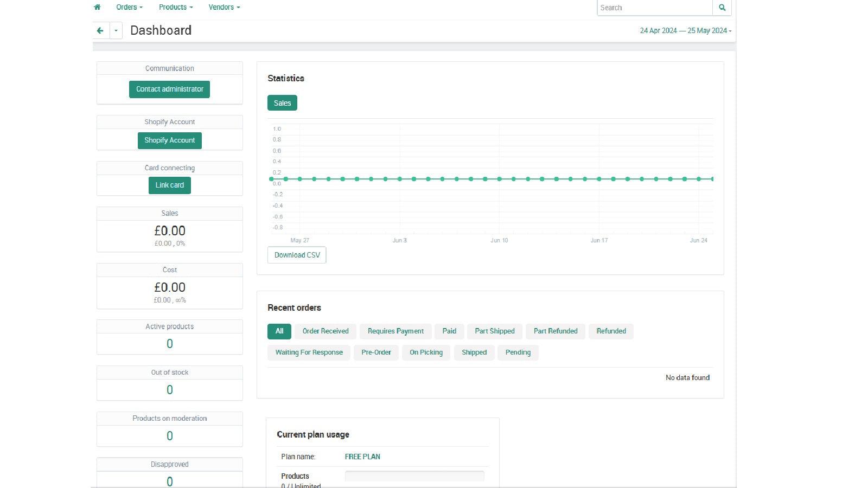Select the Part Shipped order filter

(494, 331)
